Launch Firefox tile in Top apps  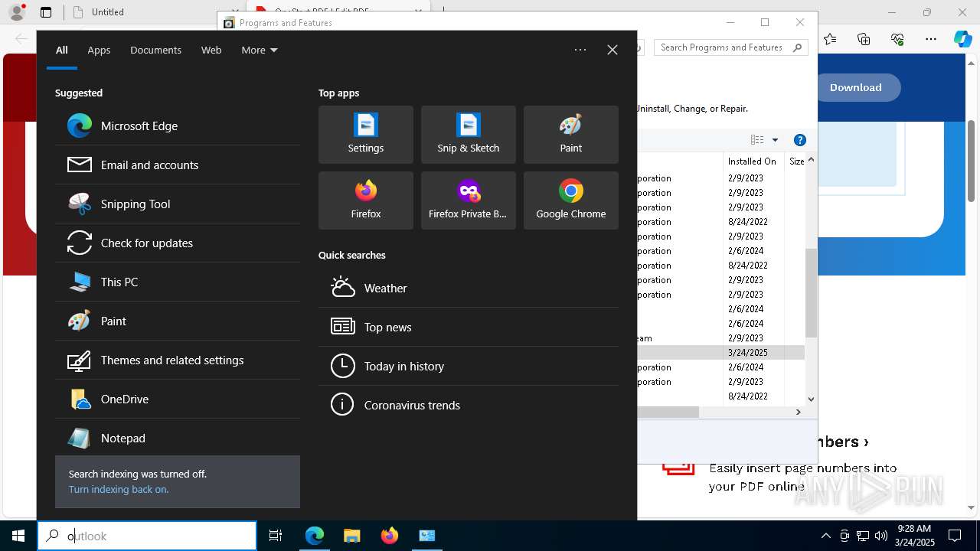coord(366,201)
